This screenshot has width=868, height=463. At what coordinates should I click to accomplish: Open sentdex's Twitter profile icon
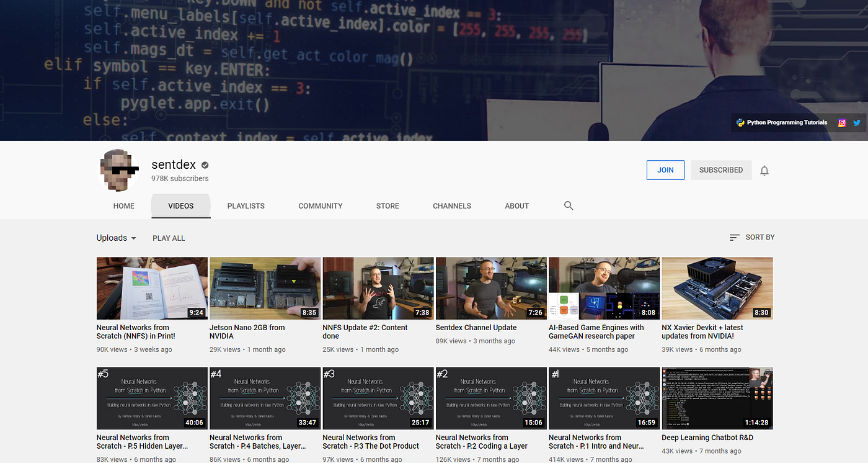[857, 122]
